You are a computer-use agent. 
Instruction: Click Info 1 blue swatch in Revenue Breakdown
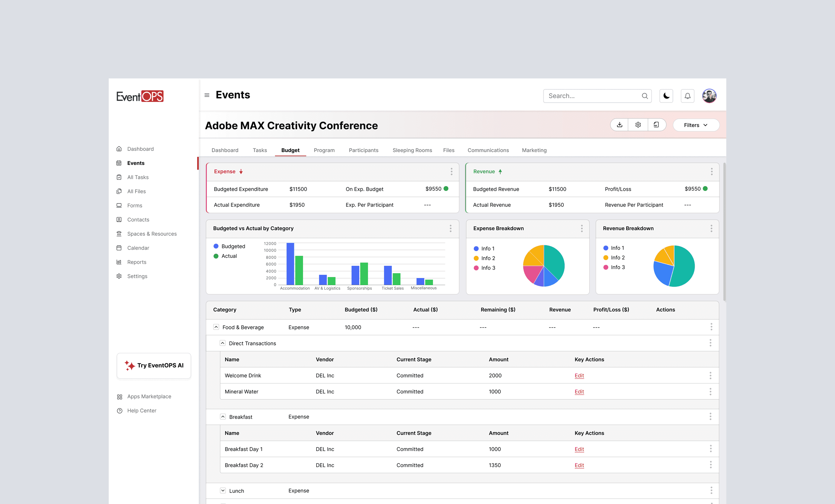point(606,248)
